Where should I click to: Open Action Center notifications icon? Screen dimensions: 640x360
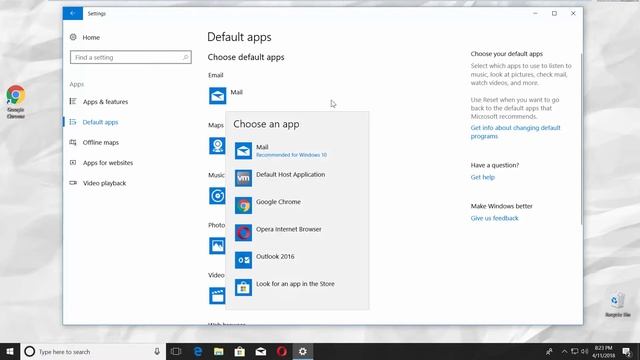(x=627, y=351)
